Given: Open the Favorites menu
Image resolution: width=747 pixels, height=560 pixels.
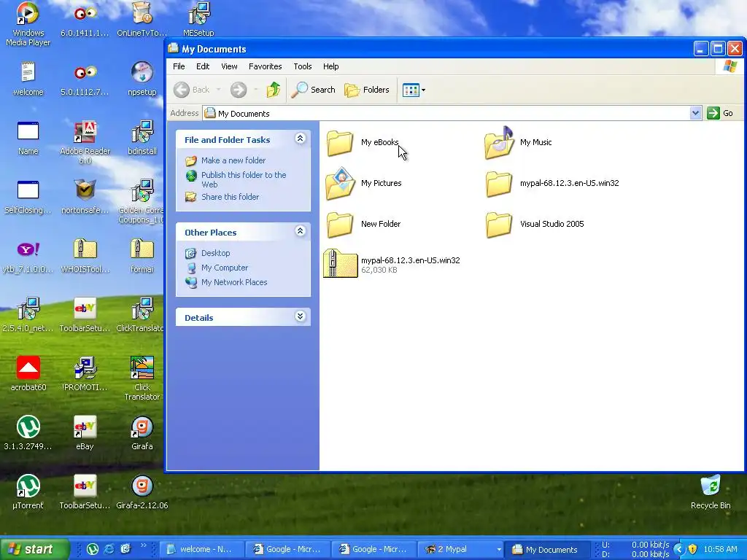Looking at the screenshot, I should point(265,66).
